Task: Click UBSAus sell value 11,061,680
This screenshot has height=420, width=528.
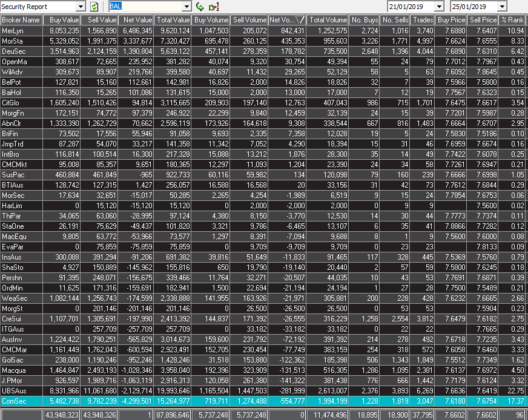Action: coord(100,391)
